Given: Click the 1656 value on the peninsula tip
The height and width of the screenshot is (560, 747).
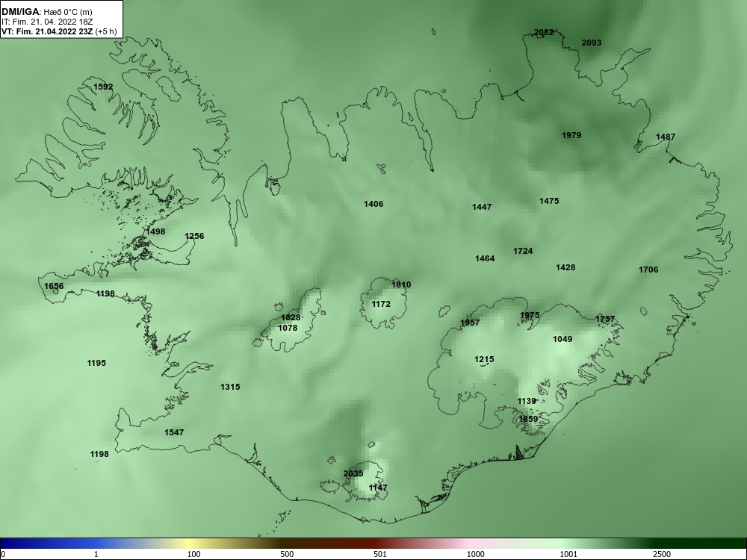Looking at the screenshot, I should 54,286.
